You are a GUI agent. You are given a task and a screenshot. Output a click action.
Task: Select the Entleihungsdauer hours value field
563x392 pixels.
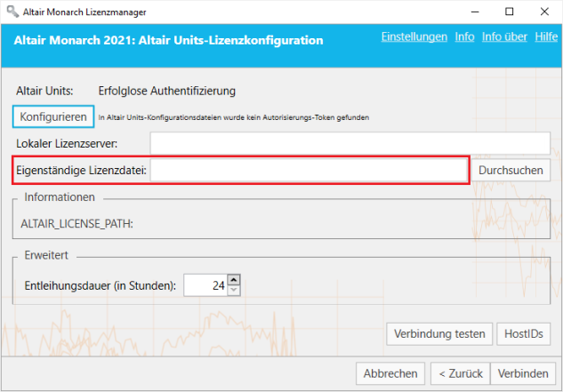tap(205, 285)
